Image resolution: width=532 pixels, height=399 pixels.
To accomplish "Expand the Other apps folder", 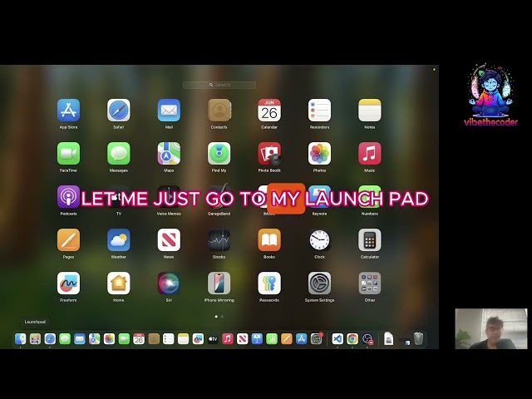I will (370, 283).
